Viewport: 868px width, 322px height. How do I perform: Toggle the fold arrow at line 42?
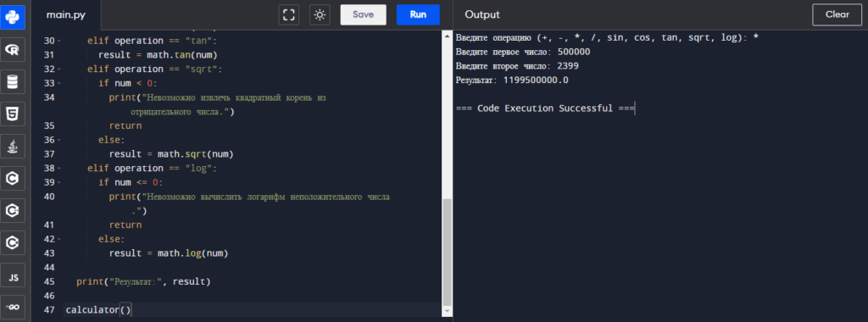click(x=59, y=239)
